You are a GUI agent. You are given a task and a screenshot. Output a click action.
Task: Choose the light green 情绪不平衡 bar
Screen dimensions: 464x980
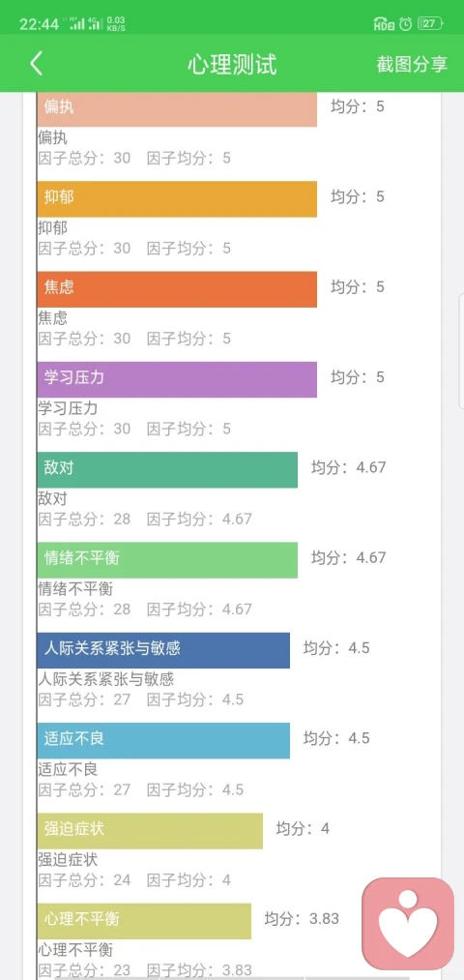[x=167, y=560]
